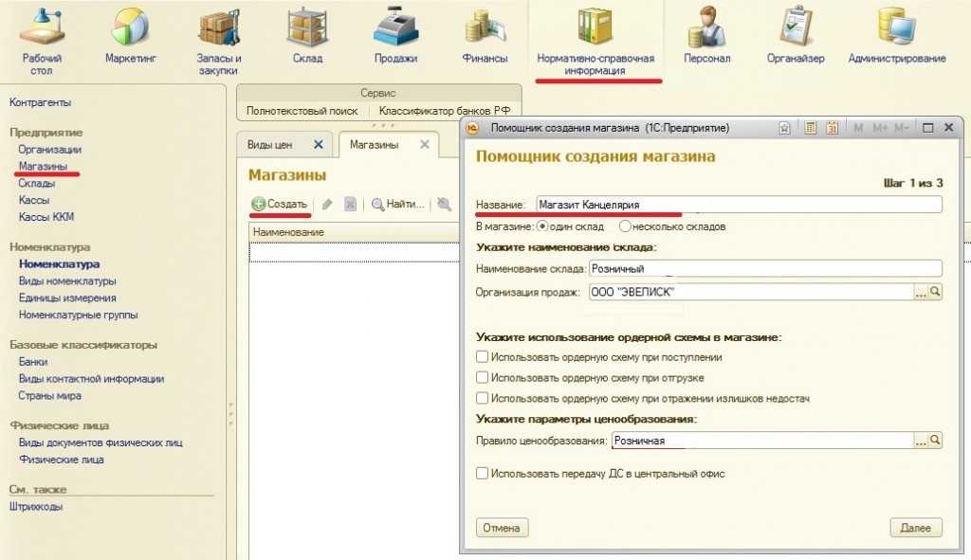
Task: Click the Далее button
Action: [916, 528]
